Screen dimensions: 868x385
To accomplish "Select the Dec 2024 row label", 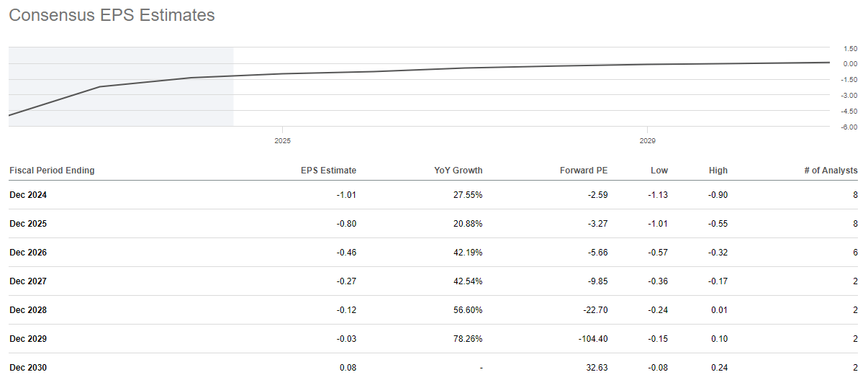I will click(x=28, y=195).
